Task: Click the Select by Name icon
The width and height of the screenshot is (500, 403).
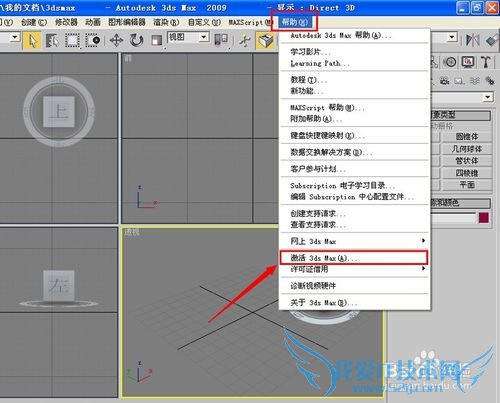Action: 52,41
